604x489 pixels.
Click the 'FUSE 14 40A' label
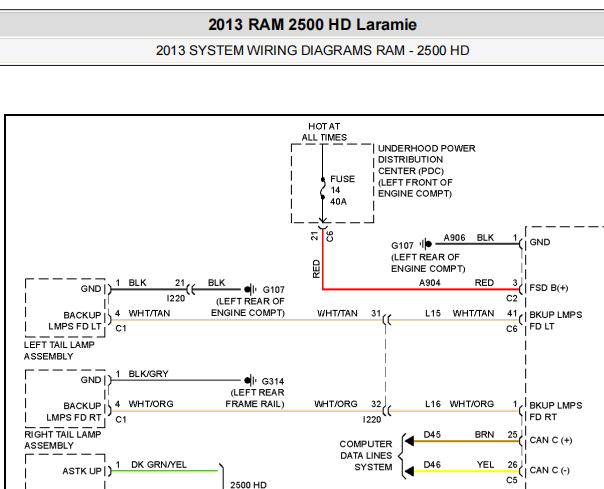coord(342,190)
